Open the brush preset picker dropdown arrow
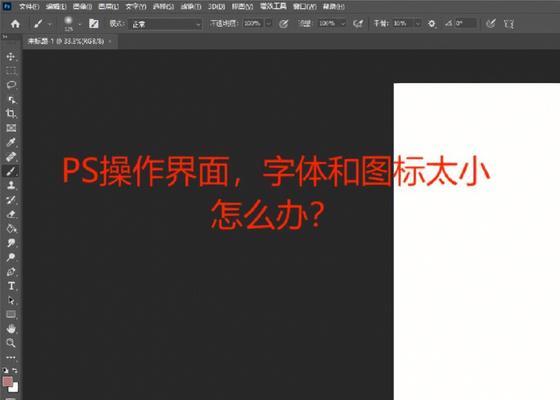Screen dimensions: 560x400 tap(80, 24)
